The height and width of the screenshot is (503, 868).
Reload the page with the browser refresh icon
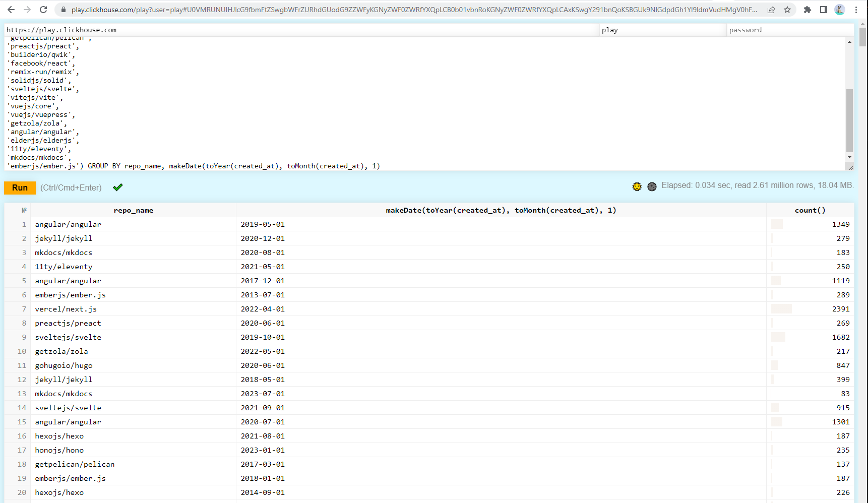pos(43,10)
